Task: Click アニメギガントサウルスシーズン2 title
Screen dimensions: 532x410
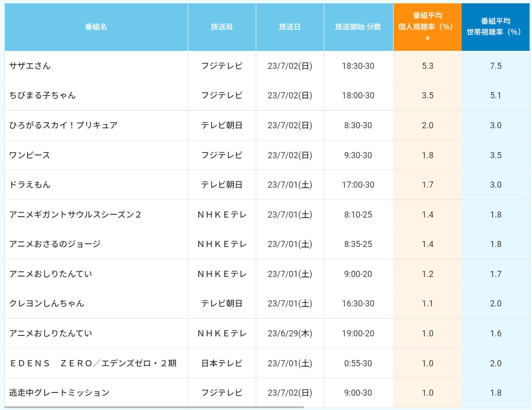Action: (75, 214)
